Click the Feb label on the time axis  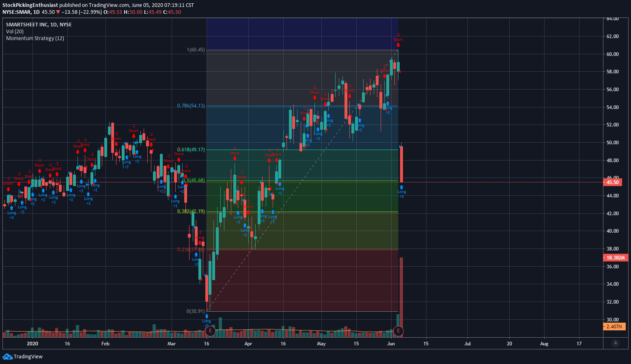pyautogui.click(x=106, y=344)
